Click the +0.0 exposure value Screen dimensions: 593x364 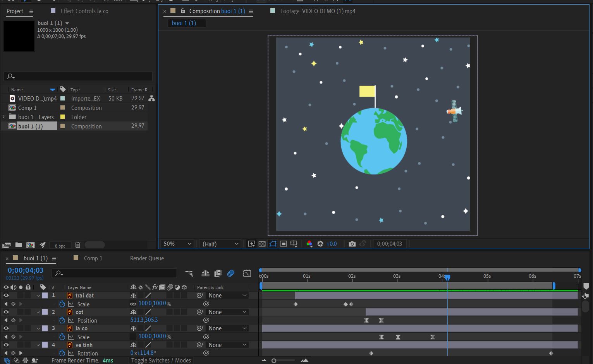332,244
